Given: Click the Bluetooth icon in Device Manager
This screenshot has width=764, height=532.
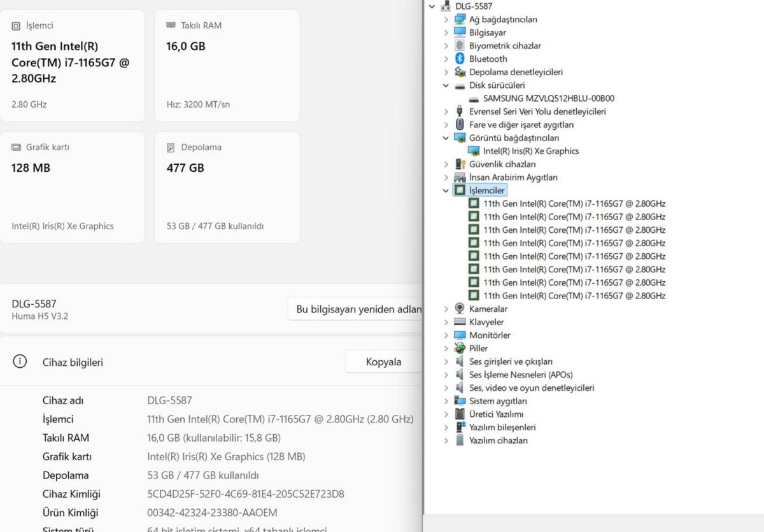Looking at the screenshot, I should pyautogui.click(x=460, y=59).
